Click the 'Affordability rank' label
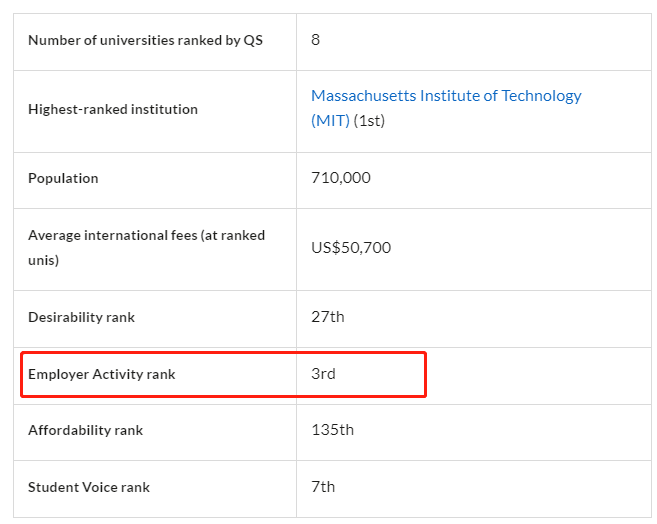Screen dimensions: 657x524 tap(85, 431)
